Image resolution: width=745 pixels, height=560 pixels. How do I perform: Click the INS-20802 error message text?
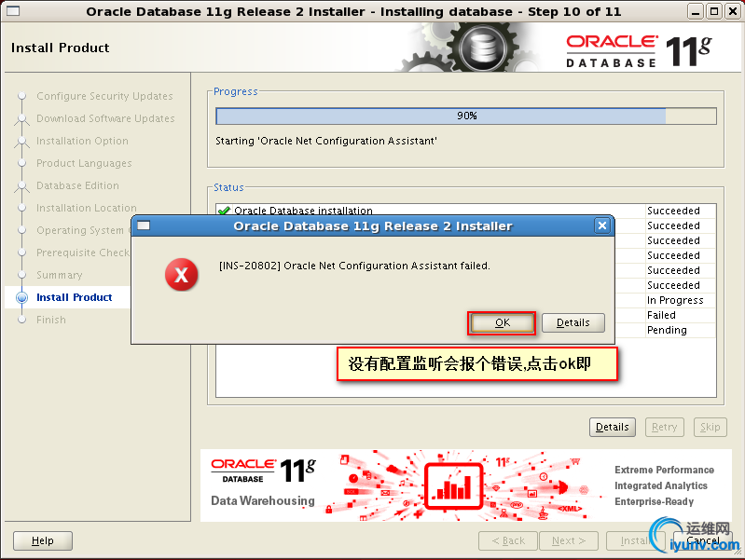(x=354, y=266)
